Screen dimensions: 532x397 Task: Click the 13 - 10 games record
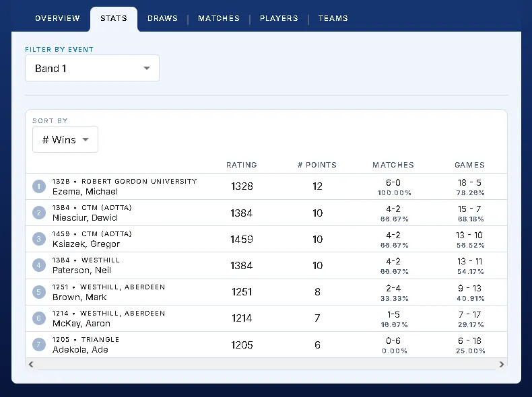(469, 236)
